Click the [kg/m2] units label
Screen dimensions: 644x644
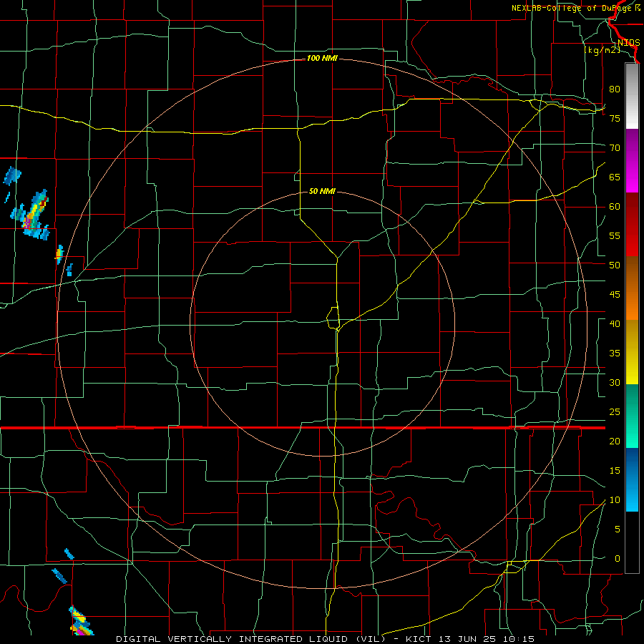click(x=602, y=50)
